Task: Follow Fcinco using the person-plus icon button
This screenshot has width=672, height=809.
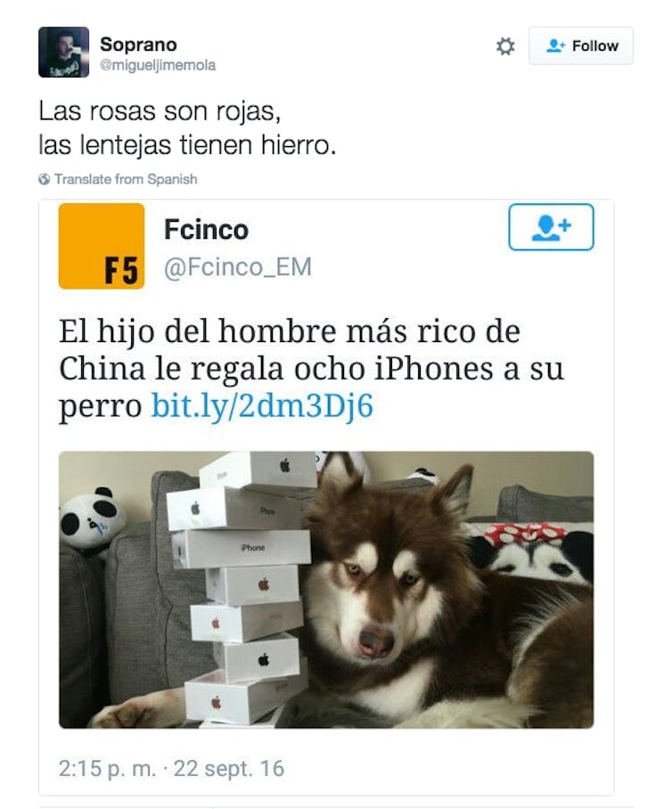Action: pyautogui.click(x=551, y=227)
